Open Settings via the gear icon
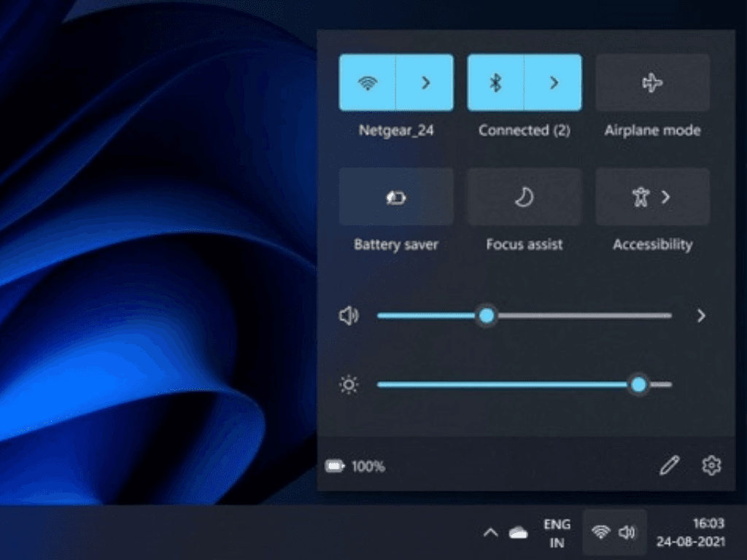Viewport: 747px width, 560px height. click(711, 466)
